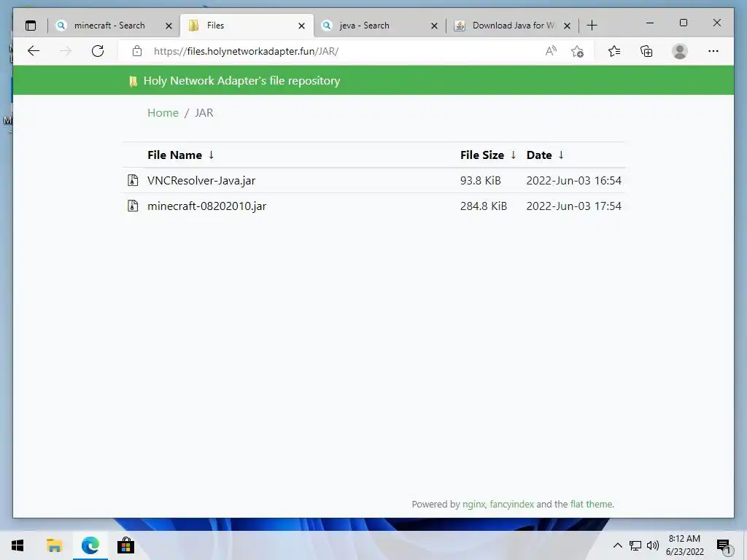Image resolution: width=747 pixels, height=560 pixels.
Task: Click the address bar URL
Action: 246,52
